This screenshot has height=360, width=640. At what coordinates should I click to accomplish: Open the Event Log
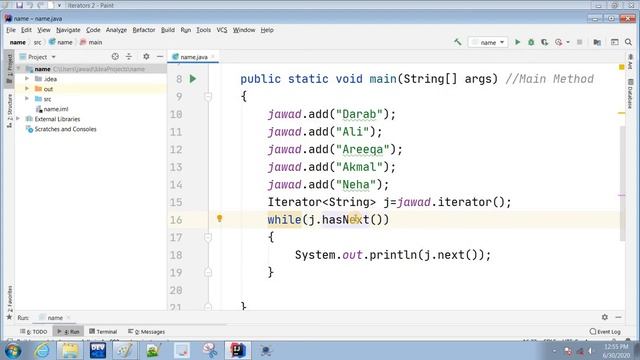(605, 331)
